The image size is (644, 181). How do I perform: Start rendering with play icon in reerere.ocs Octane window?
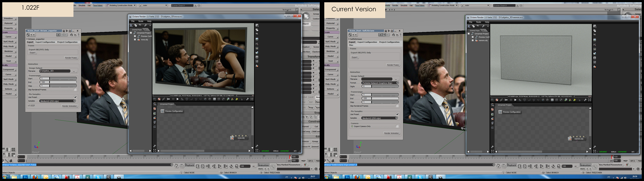[515, 100]
